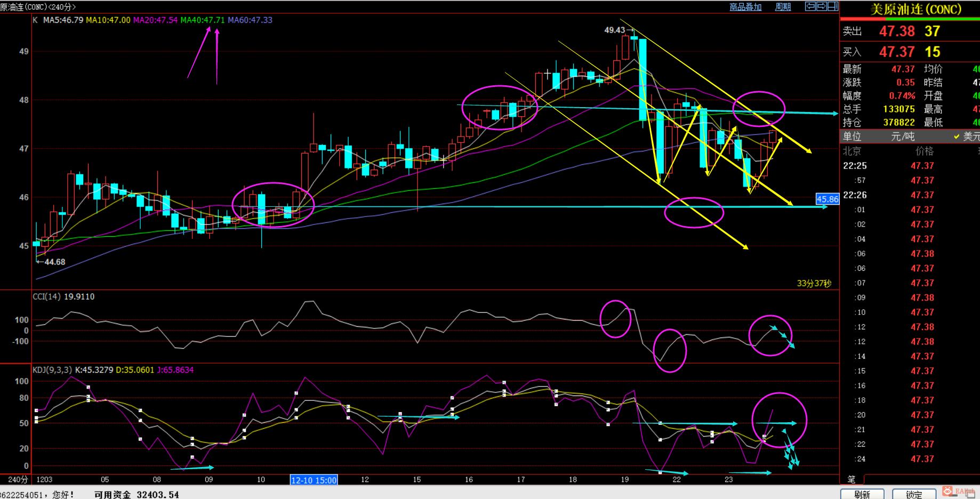Click the 北京 time column header

pos(852,151)
